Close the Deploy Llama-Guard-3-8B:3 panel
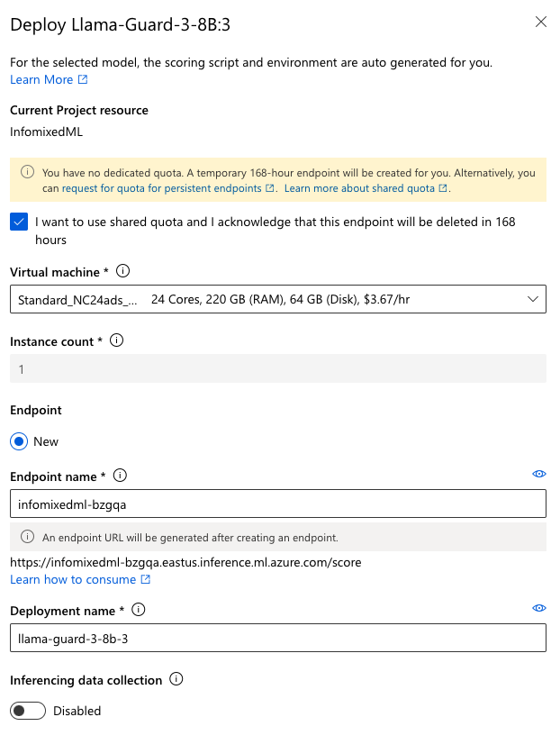The width and height of the screenshot is (560, 735). click(541, 22)
